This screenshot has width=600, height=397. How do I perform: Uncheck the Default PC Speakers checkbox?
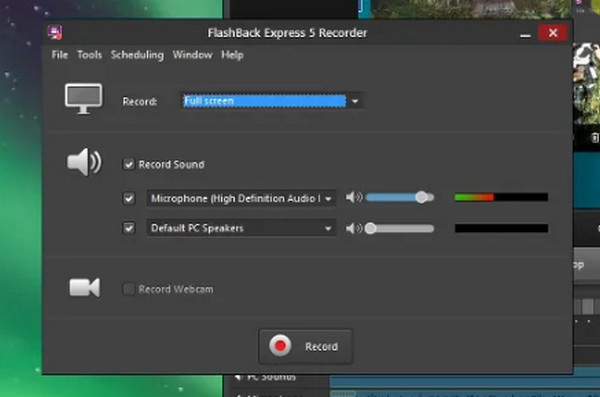pyautogui.click(x=129, y=228)
